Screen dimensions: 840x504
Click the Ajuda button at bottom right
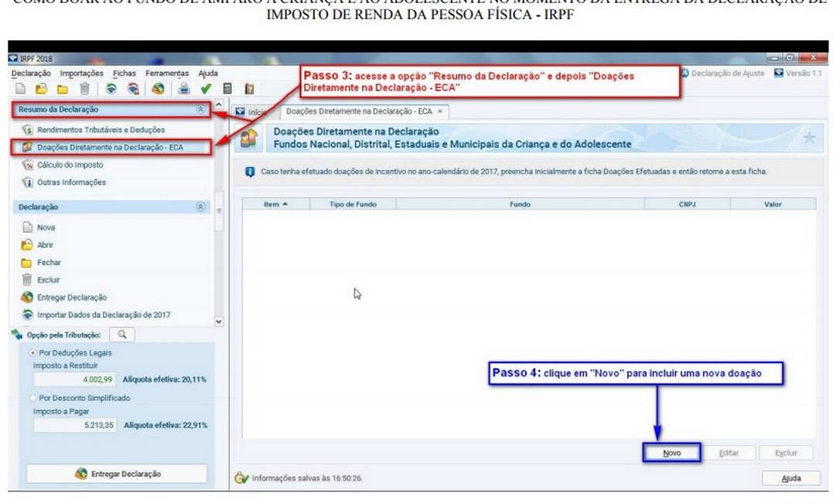(x=790, y=478)
